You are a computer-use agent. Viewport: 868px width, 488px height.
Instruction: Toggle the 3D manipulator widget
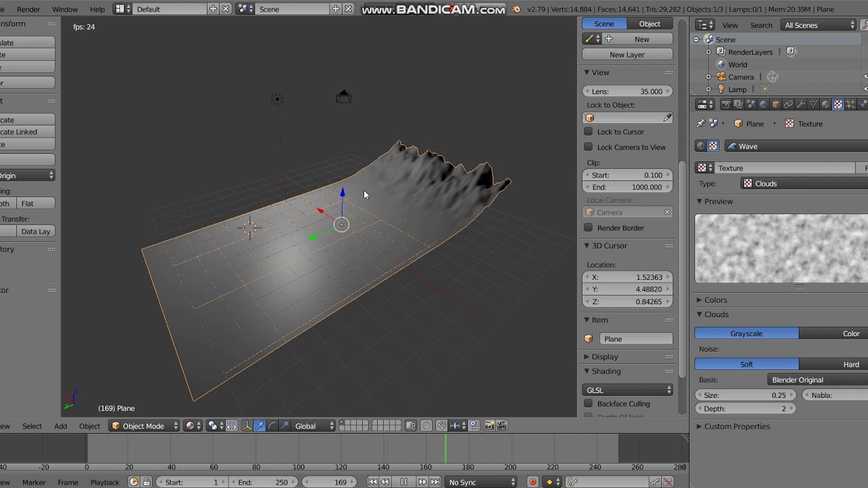pos(247,426)
